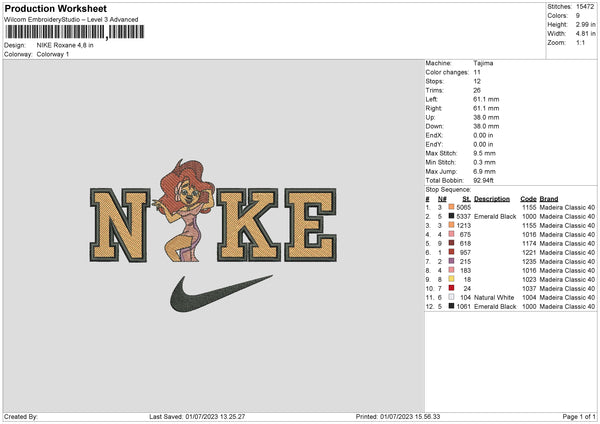Click thread code "1037" in row 10

click(529, 288)
